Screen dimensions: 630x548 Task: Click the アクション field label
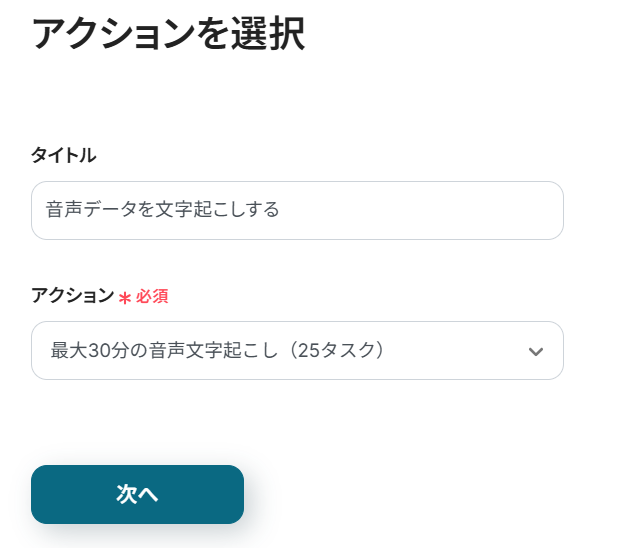(73, 296)
